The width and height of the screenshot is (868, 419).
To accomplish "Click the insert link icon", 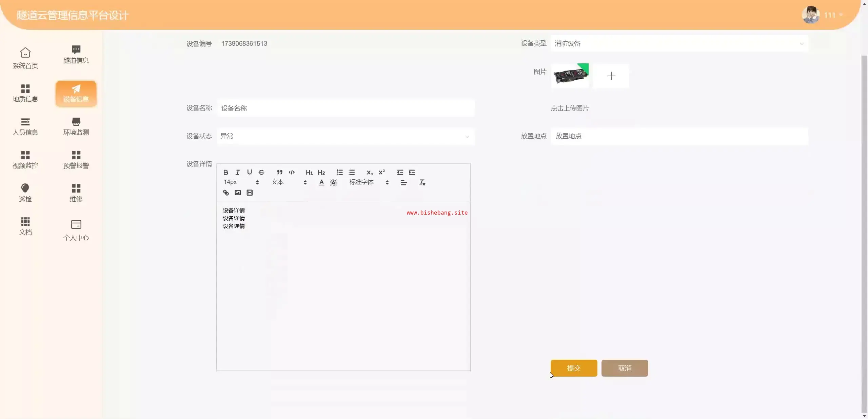I will coord(226,193).
